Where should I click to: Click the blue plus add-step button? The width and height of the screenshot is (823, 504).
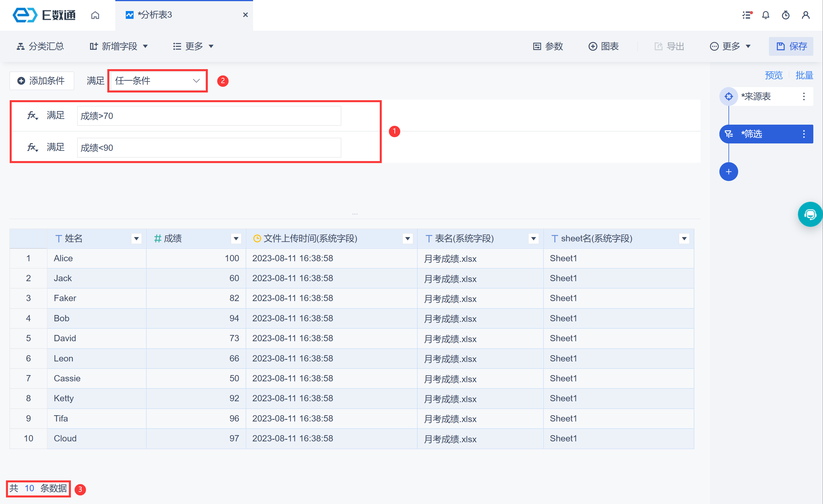pyautogui.click(x=728, y=172)
